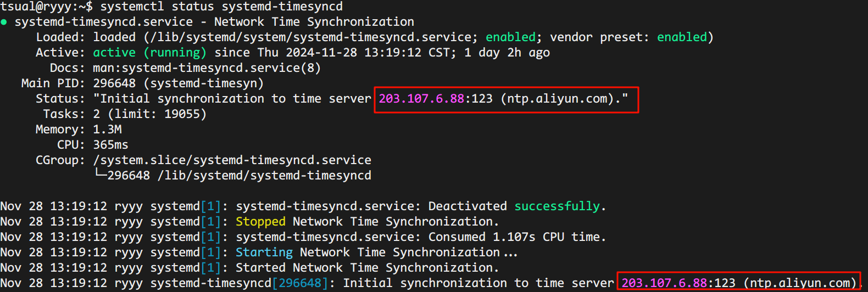Screen dimensions: 868x292
Task: Click the "Consumed 1.107s CPU time" log message
Action: point(516,237)
